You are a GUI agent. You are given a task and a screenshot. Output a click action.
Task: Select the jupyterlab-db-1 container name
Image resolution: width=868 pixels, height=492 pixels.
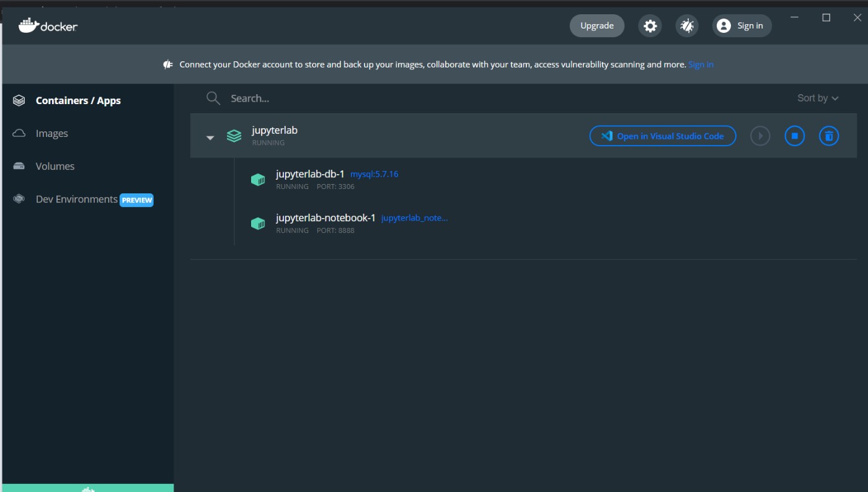point(310,174)
